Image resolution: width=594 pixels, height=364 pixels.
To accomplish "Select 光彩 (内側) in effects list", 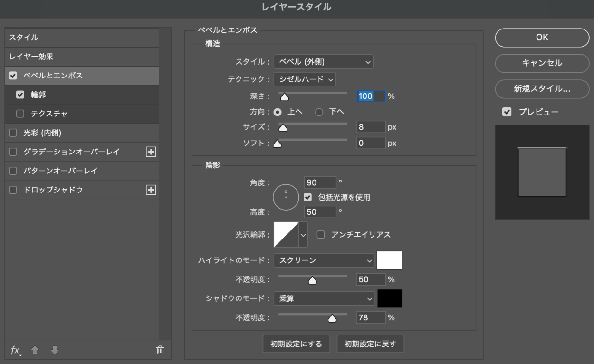I will click(x=42, y=133).
